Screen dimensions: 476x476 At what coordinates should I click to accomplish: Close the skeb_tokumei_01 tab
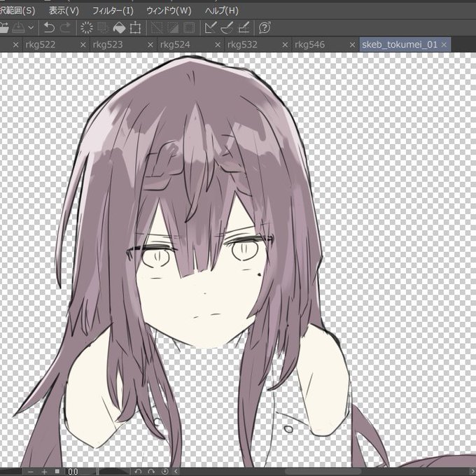click(x=444, y=45)
